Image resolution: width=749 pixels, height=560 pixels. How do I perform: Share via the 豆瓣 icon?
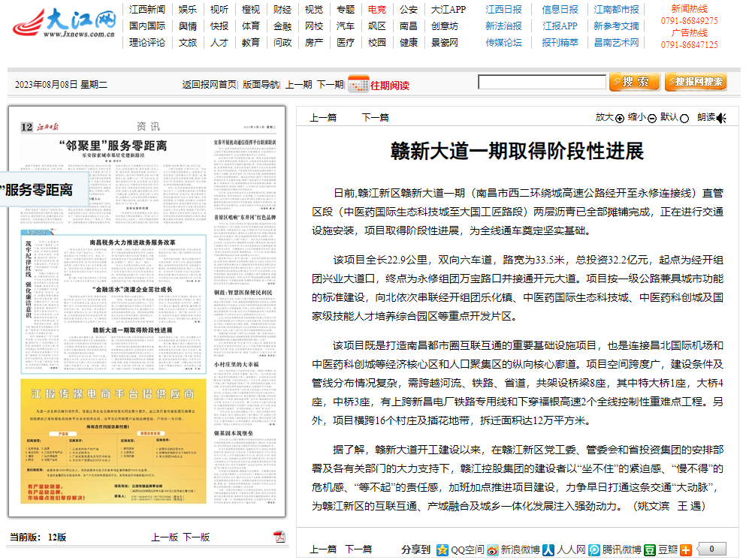[650, 549]
